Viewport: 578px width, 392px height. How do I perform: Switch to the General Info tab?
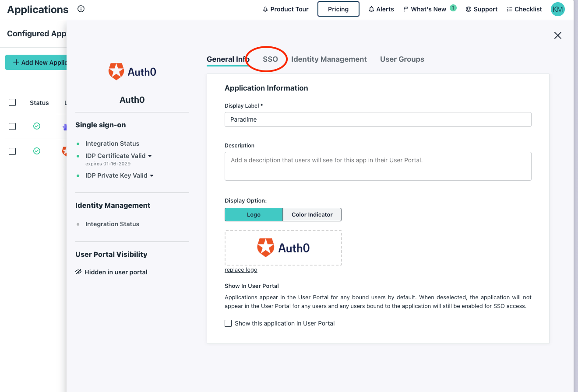click(228, 59)
